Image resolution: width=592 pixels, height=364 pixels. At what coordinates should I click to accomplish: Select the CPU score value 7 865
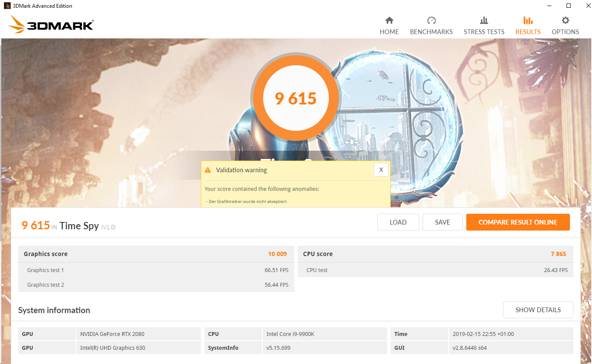click(558, 254)
